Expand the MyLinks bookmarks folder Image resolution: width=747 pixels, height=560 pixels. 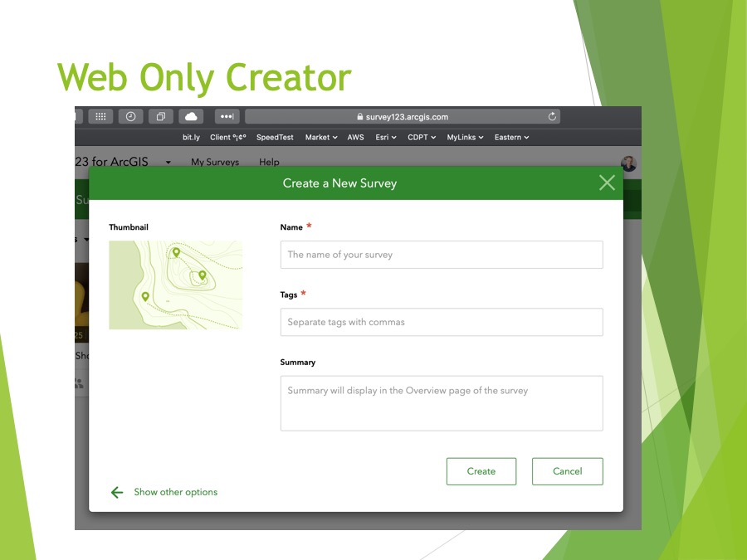click(465, 137)
